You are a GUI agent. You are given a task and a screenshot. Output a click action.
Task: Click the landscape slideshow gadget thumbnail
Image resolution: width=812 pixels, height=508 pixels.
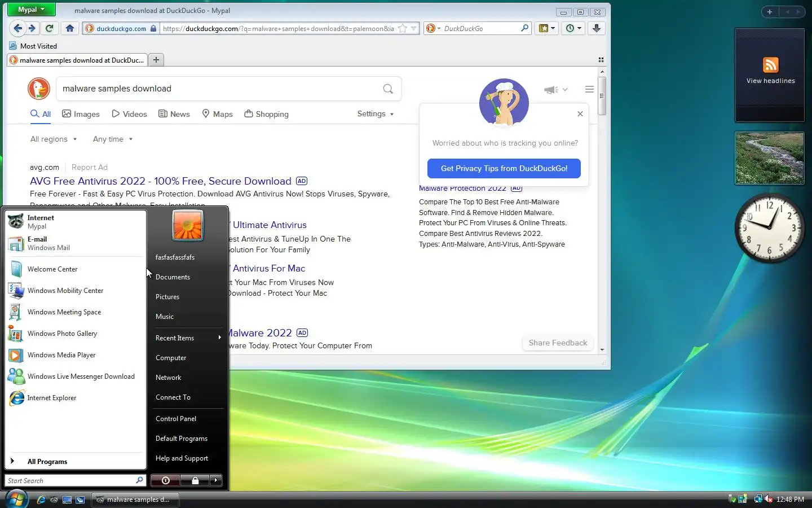(x=770, y=158)
